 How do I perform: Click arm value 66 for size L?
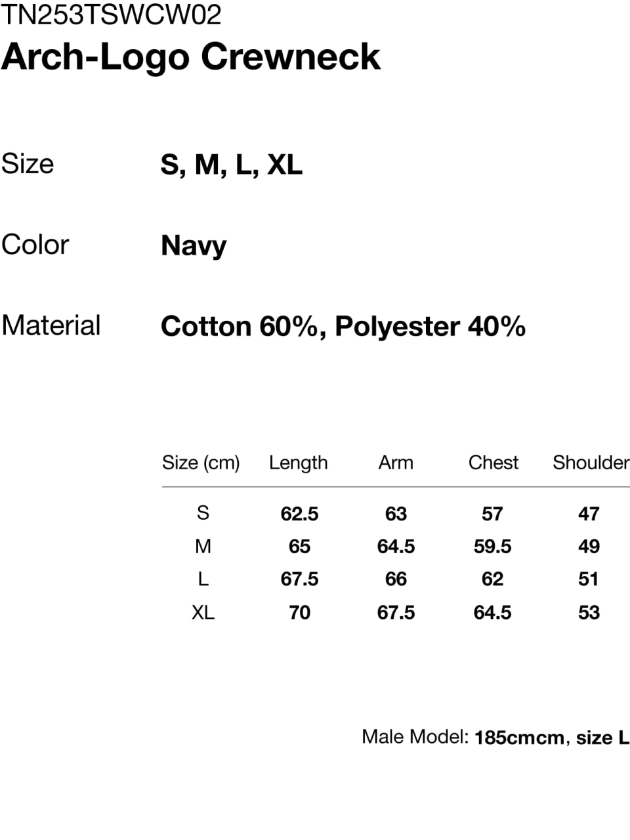tap(396, 579)
